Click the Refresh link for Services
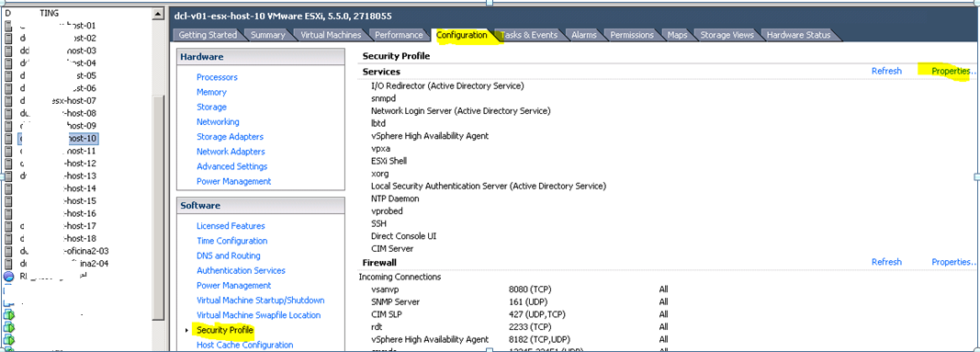This screenshot has height=352, width=980. pyautogui.click(x=886, y=72)
